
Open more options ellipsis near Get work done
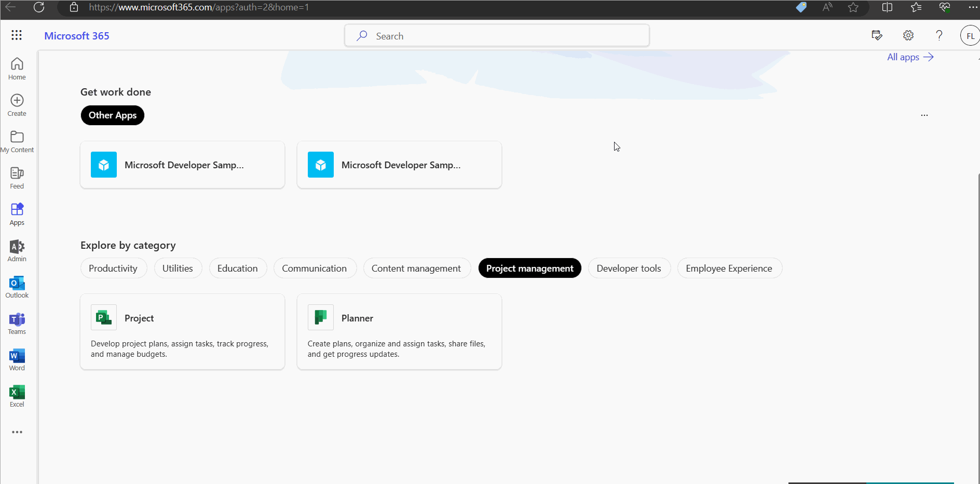click(924, 115)
